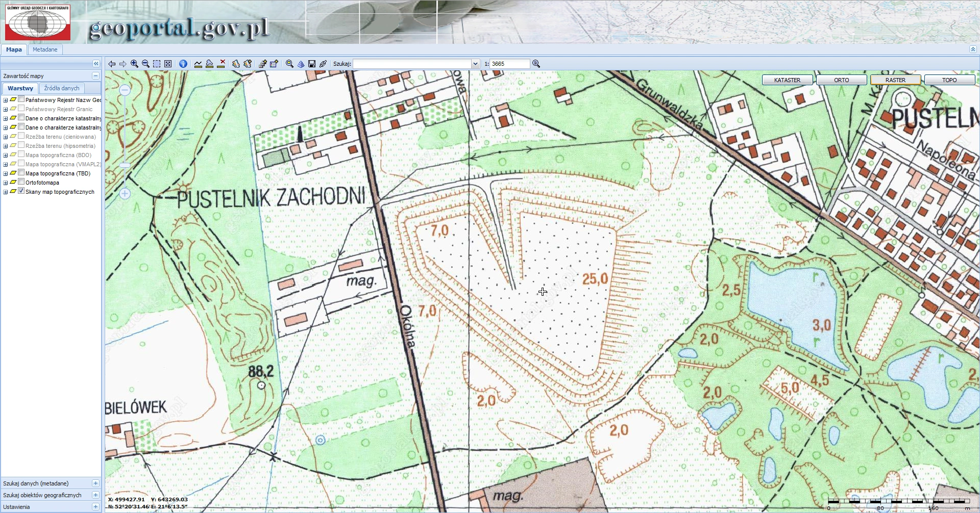This screenshot has height=513, width=980.
Task: Select the measure area tool
Action: (x=209, y=64)
